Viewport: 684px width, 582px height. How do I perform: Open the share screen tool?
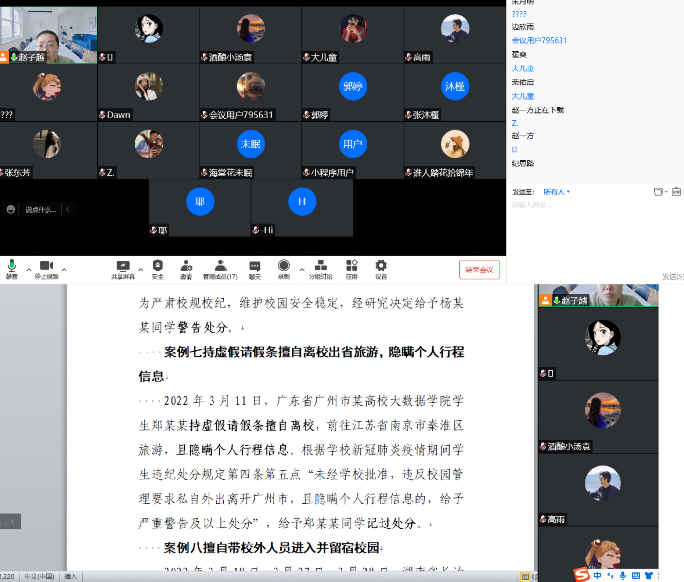(x=123, y=266)
